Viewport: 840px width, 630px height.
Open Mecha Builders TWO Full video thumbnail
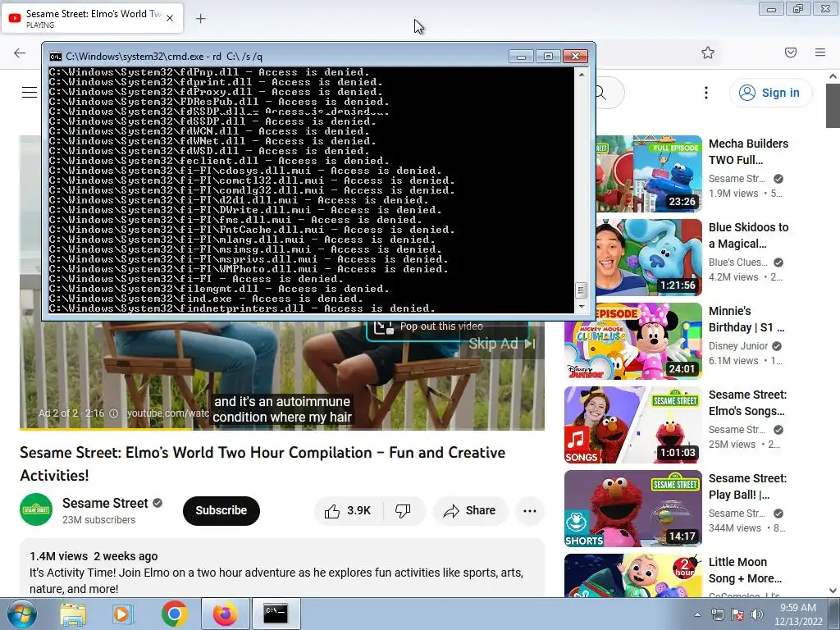[x=649, y=174]
